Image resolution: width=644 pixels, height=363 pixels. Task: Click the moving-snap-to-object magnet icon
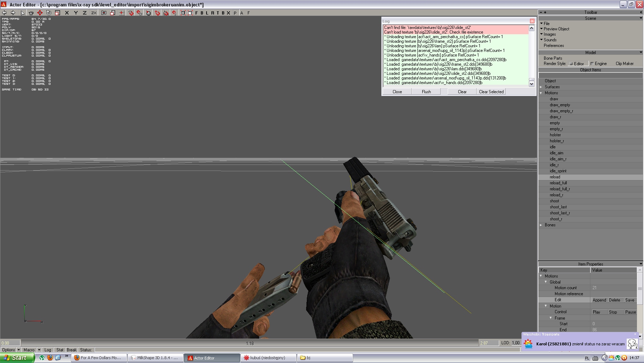[140, 13]
